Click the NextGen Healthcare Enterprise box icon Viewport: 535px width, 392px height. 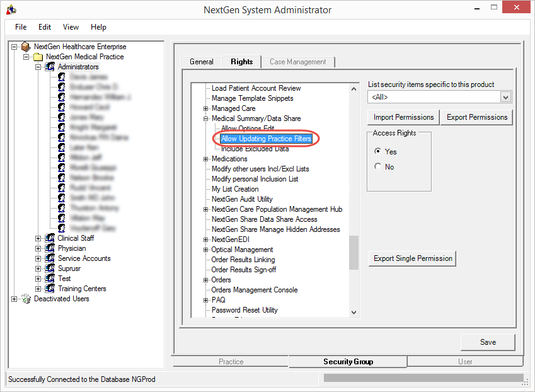[26, 47]
